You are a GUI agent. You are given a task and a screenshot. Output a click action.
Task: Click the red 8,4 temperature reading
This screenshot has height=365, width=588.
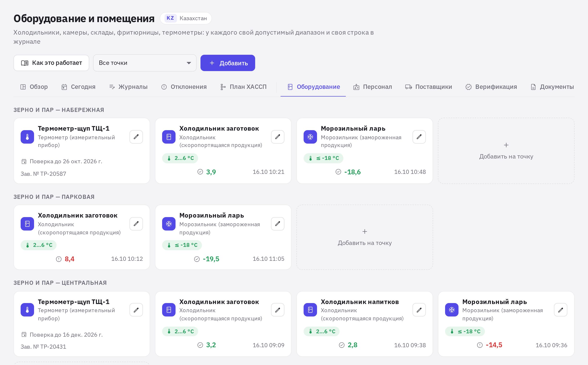click(70, 259)
